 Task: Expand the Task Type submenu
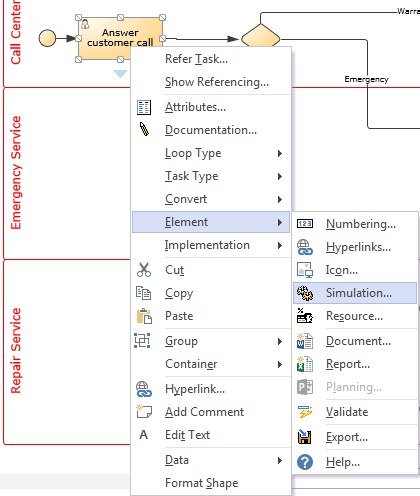point(211,176)
